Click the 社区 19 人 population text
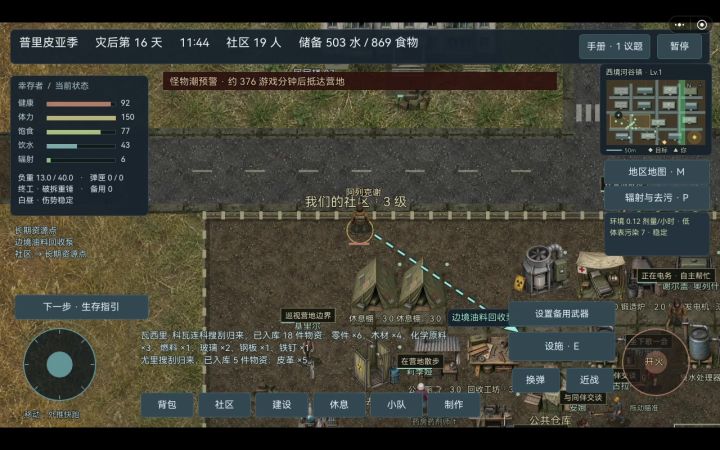Viewport: 720px width, 450px height. point(253,43)
